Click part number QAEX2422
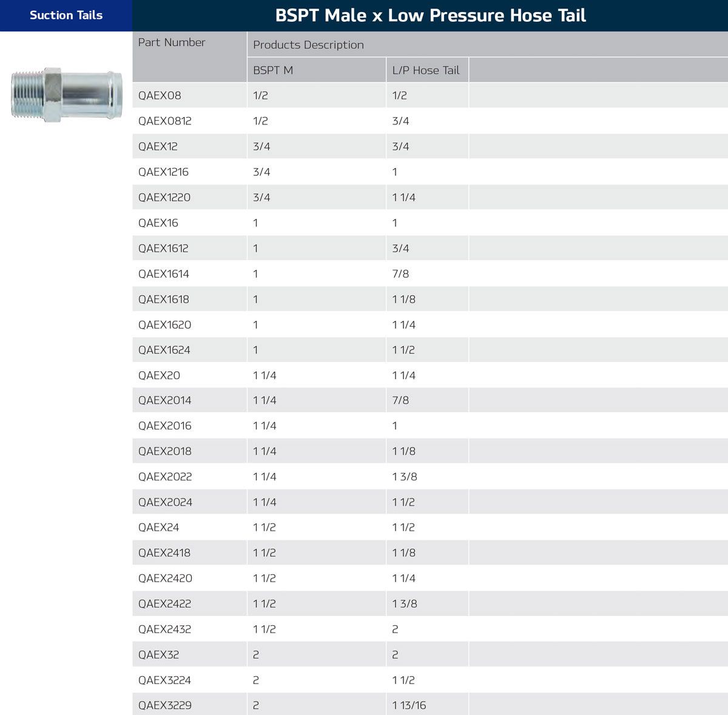This screenshot has width=728, height=715. click(x=165, y=604)
